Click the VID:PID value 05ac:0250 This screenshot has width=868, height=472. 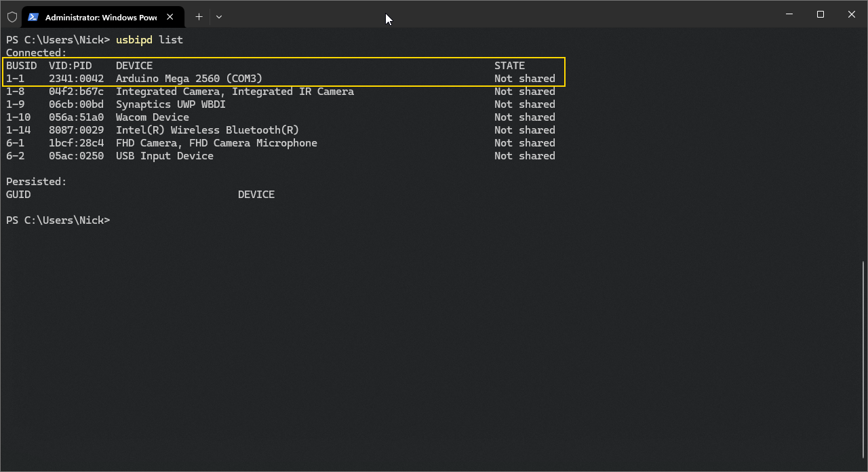click(77, 156)
